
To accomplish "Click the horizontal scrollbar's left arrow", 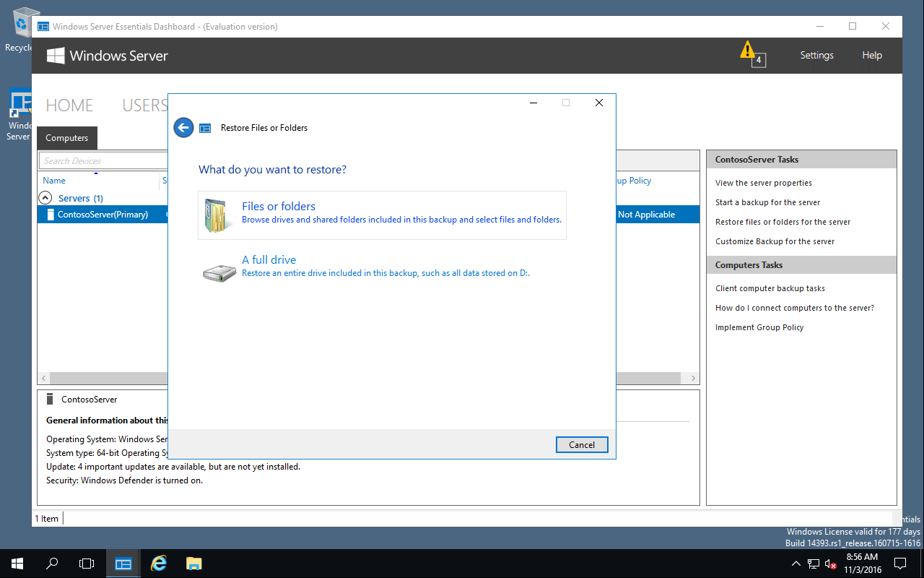I will pyautogui.click(x=43, y=378).
